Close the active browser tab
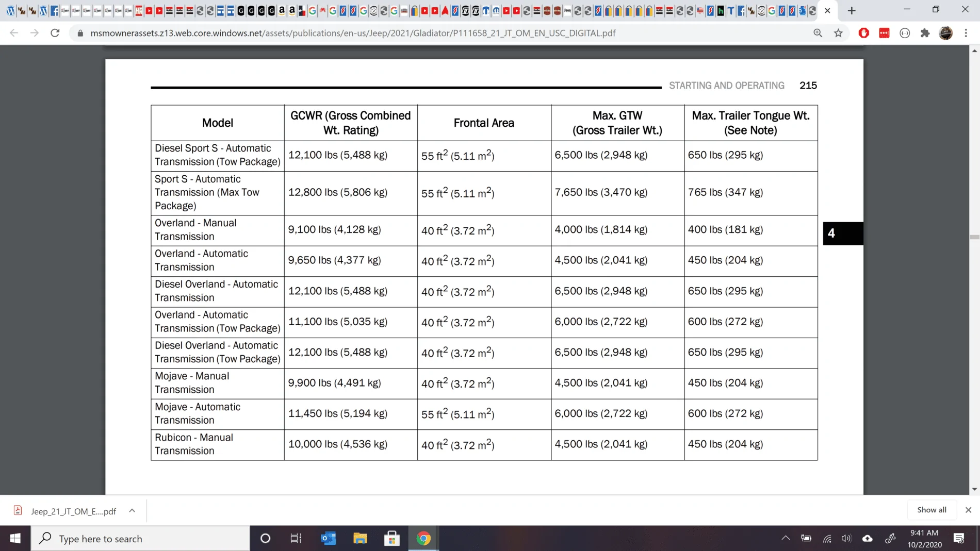The image size is (980, 551). point(827,10)
